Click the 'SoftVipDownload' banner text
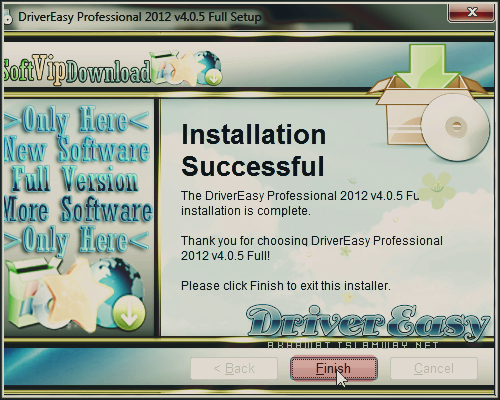Screen dimensions: 500x400 pyautogui.click(x=77, y=71)
